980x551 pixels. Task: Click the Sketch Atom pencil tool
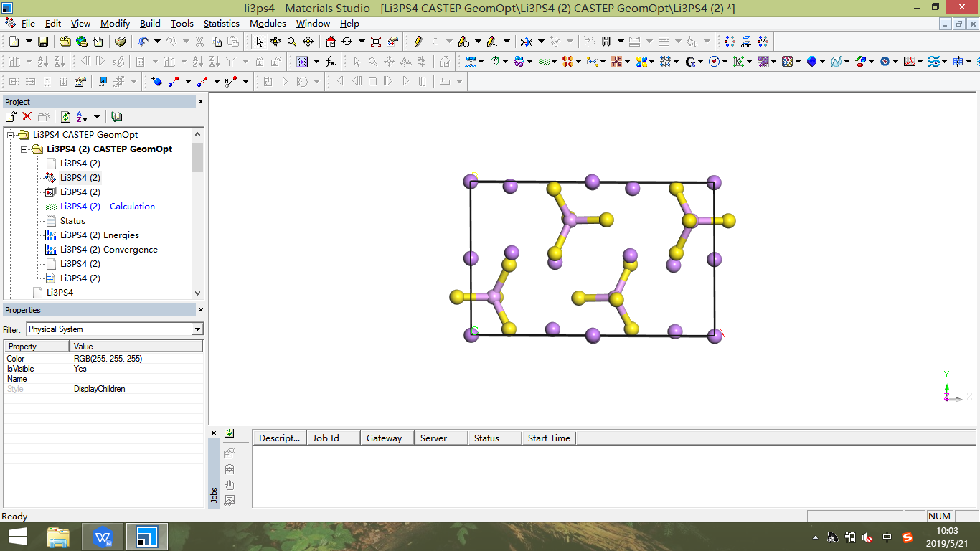[x=418, y=42]
